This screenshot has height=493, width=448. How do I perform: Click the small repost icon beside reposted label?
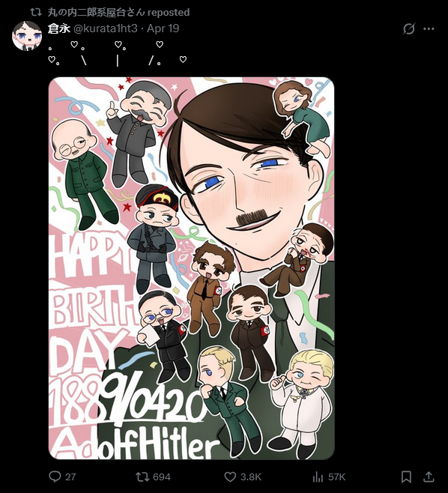[36, 12]
